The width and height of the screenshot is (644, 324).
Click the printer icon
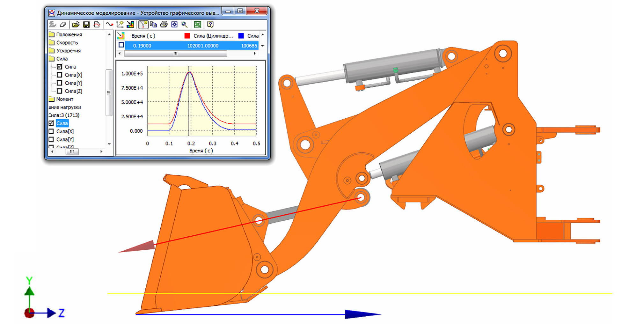pos(164,25)
